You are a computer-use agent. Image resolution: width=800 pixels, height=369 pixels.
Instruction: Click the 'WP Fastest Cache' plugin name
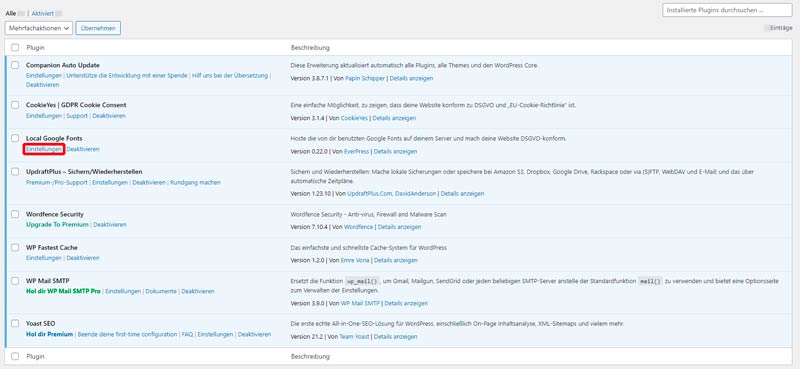(x=52, y=248)
